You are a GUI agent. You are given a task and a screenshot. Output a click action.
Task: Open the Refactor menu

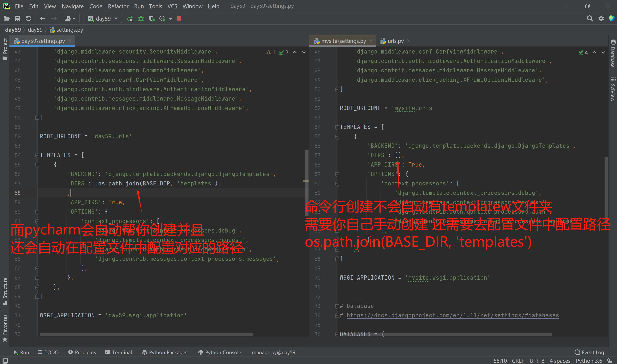point(118,6)
